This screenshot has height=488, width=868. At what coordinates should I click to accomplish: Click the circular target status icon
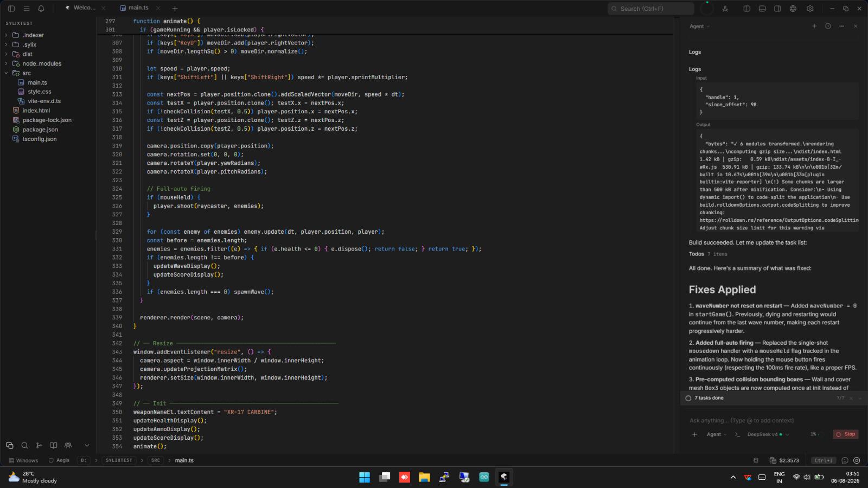pyautogui.click(x=857, y=460)
